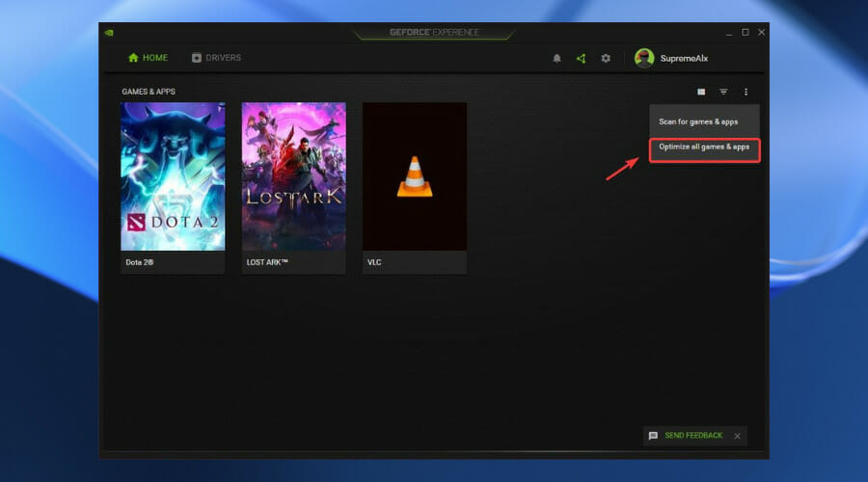Go to the HOME tab
This screenshot has height=482, width=868.
(148, 58)
